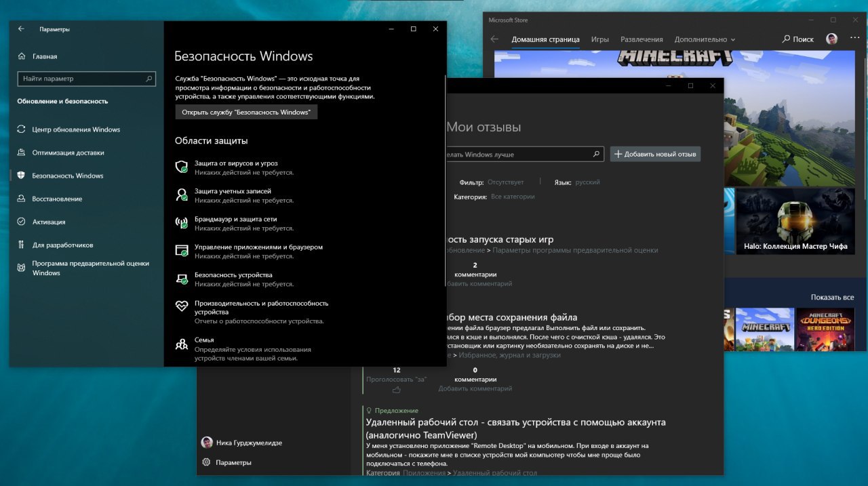Screen dimensions: 868x486
Task: Go back in Microsoft Store
Action: click(494, 39)
